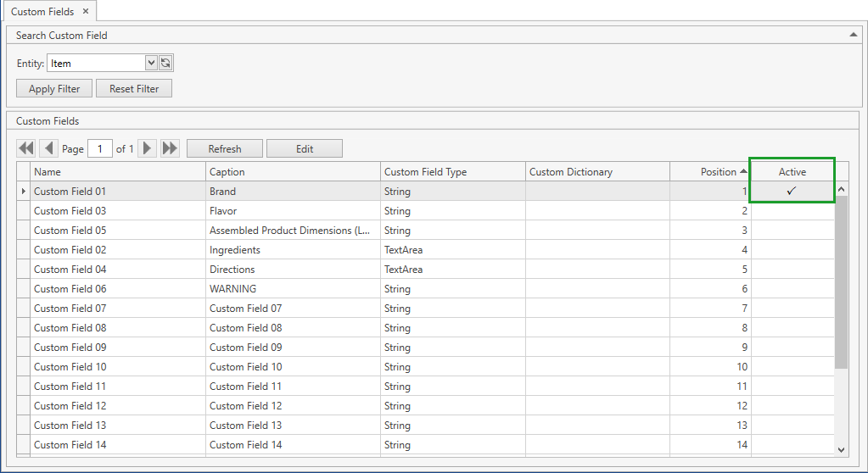Click TextArea type in Directions row
868x473 pixels.
(453, 270)
